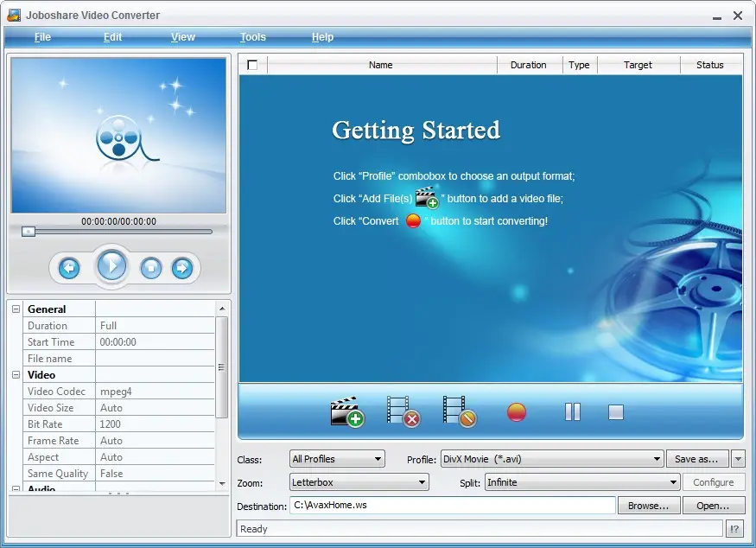756x548 pixels.
Task: Open the View menu
Action: pyautogui.click(x=183, y=37)
